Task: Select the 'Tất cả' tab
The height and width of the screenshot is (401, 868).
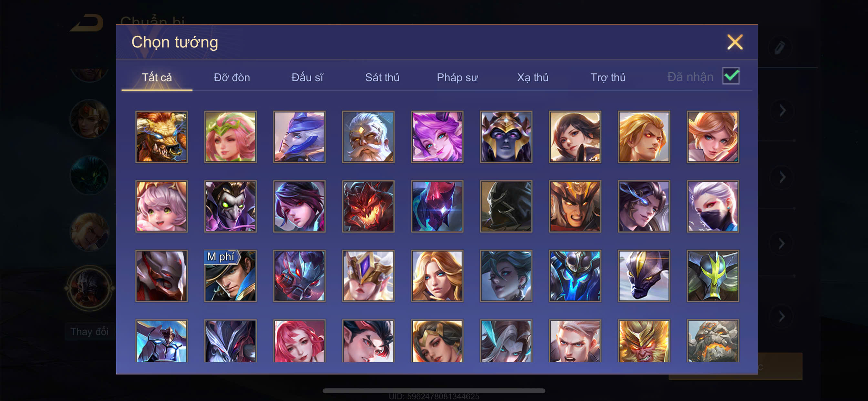Action: tap(157, 77)
